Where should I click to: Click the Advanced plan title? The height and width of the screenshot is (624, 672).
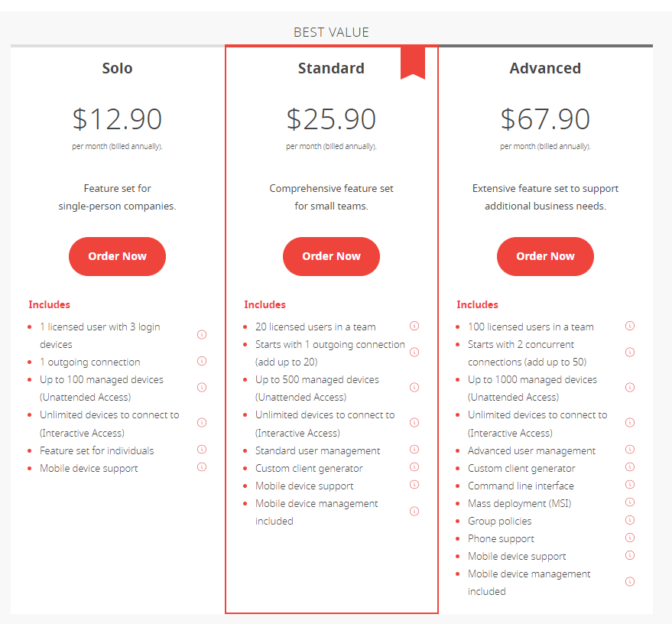coord(545,69)
